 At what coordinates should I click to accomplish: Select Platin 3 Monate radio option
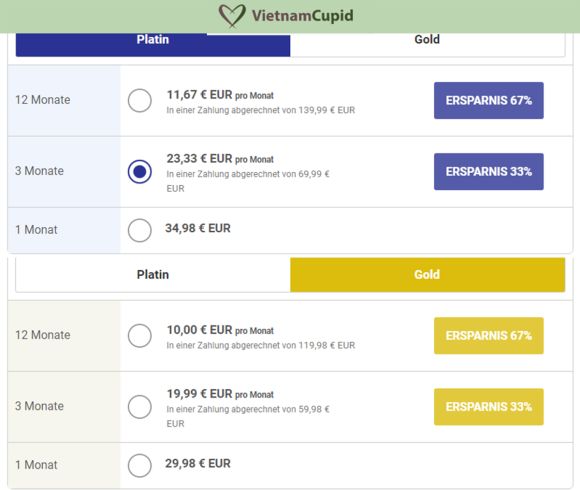139,172
